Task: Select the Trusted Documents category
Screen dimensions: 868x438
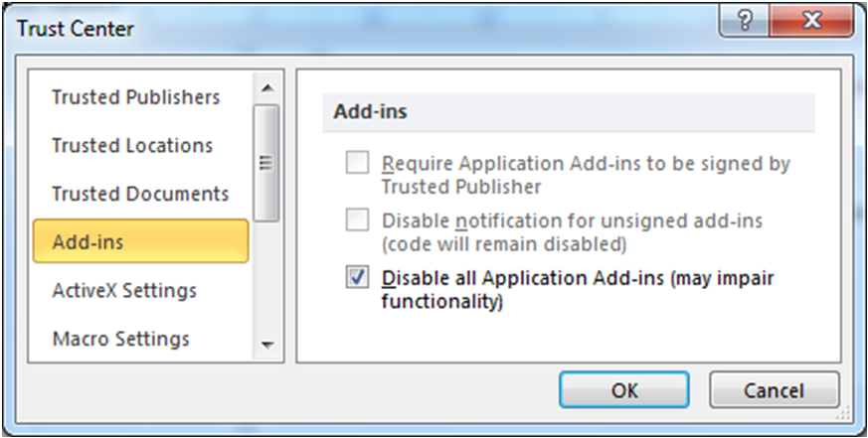Action: (140, 194)
